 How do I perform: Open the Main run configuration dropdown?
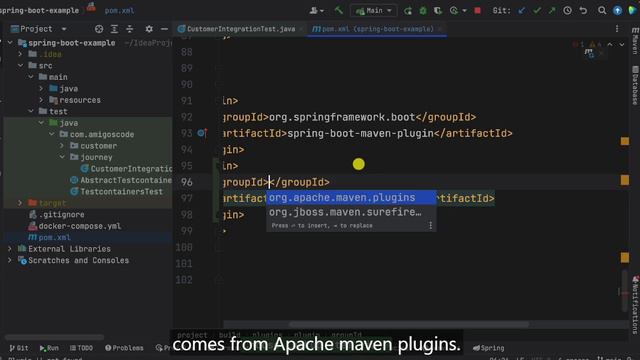tap(373, 11)
